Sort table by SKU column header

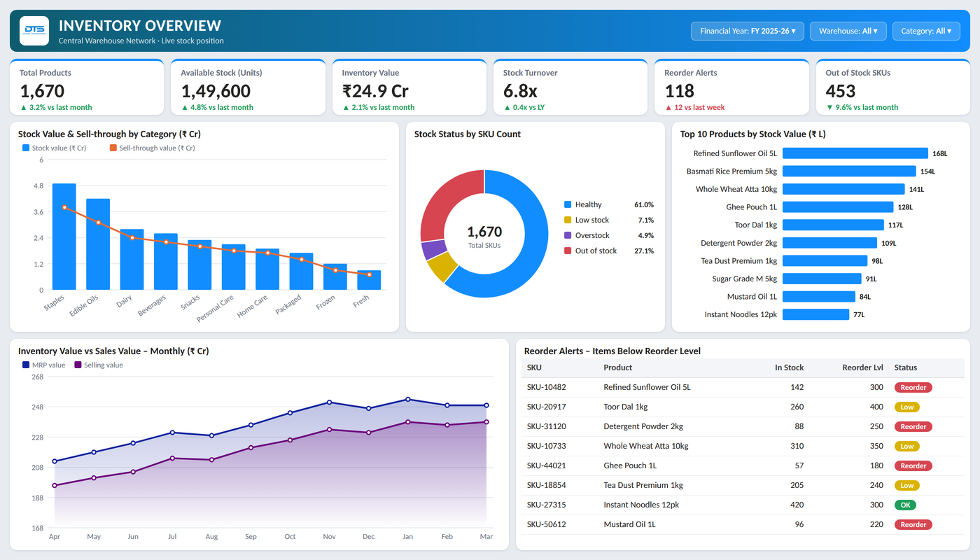tap(534, 367)
